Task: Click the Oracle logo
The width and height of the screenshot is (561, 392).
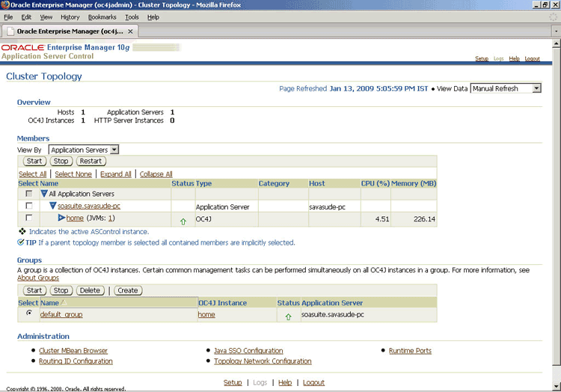Action: tap(23, 48)
